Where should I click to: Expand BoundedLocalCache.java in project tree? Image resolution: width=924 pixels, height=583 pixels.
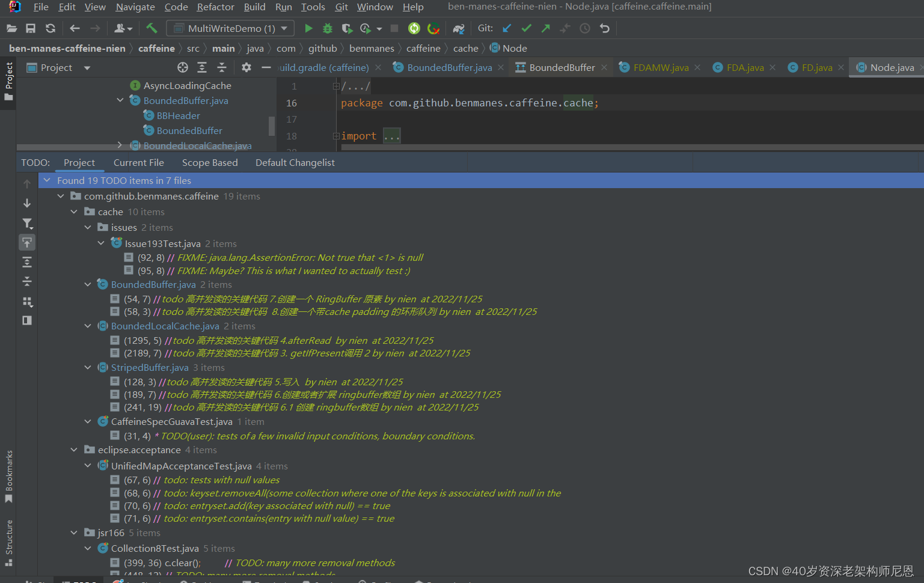tap(120, 145)
